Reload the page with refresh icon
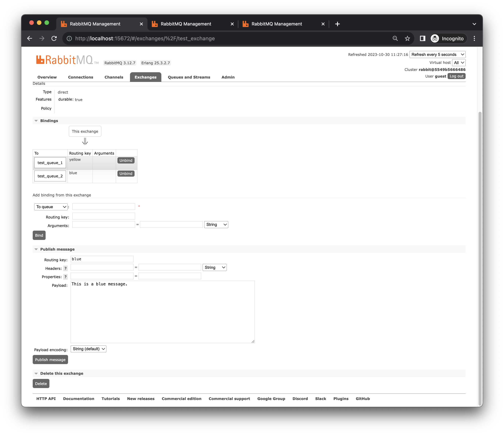 [54, 38]
